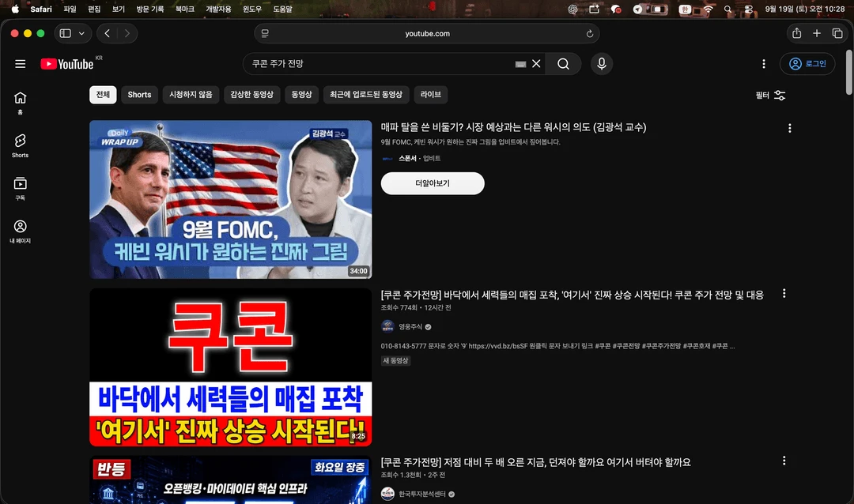
Task: Open the 영웅주식 channel name
Action: (x=410, y=327)
